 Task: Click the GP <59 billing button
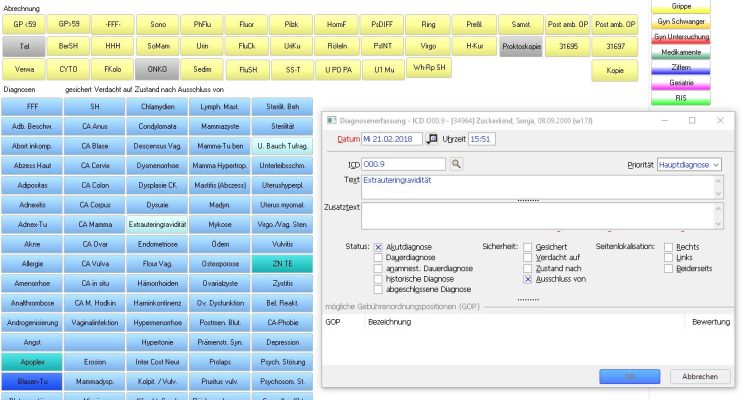coord(24,24)
